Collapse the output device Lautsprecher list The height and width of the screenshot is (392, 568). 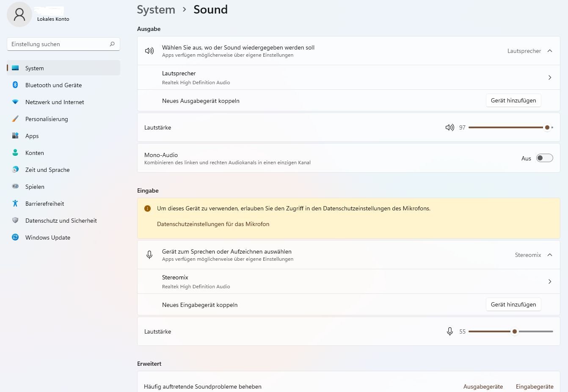550,51
